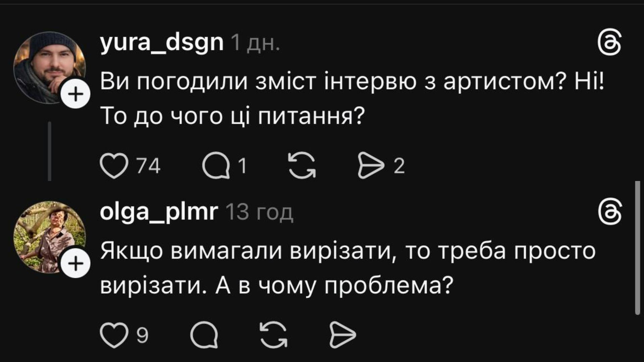Open yura_dsgn profile from username
644x362 pixels.
(162, 43)
